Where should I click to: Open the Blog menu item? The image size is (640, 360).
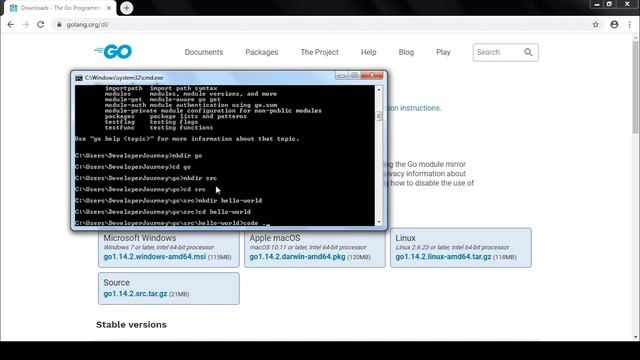click(x=406, y=52)
